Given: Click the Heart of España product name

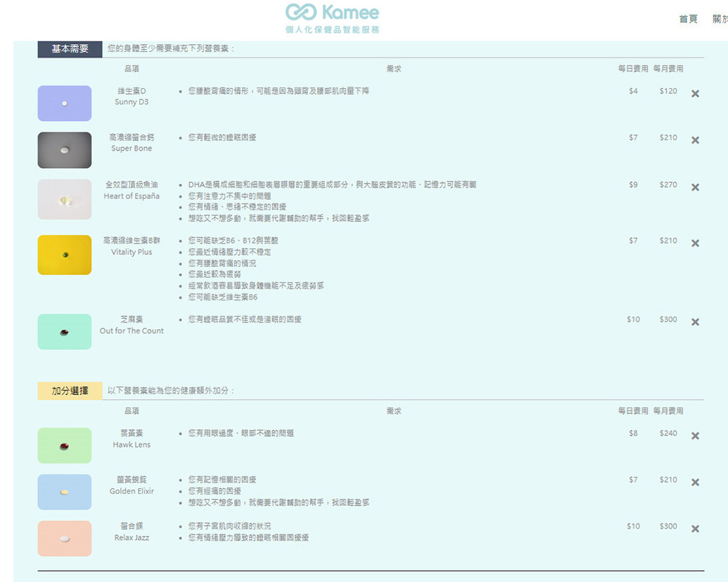Looking at the screenshot, I should coord(132,196).
